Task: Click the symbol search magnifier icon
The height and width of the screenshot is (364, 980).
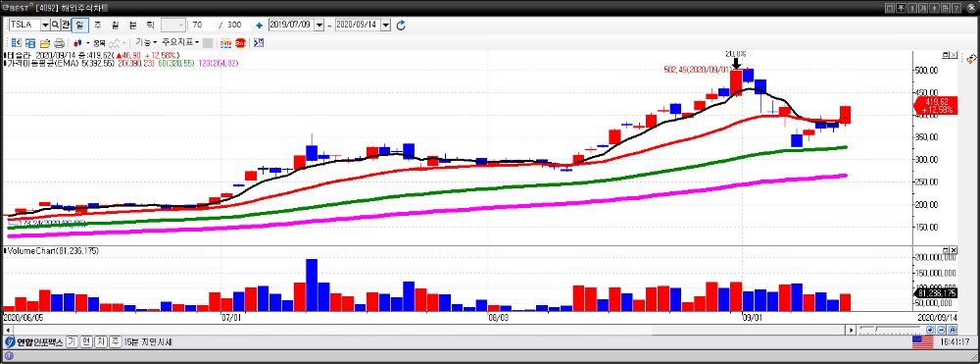Action: 55,25
